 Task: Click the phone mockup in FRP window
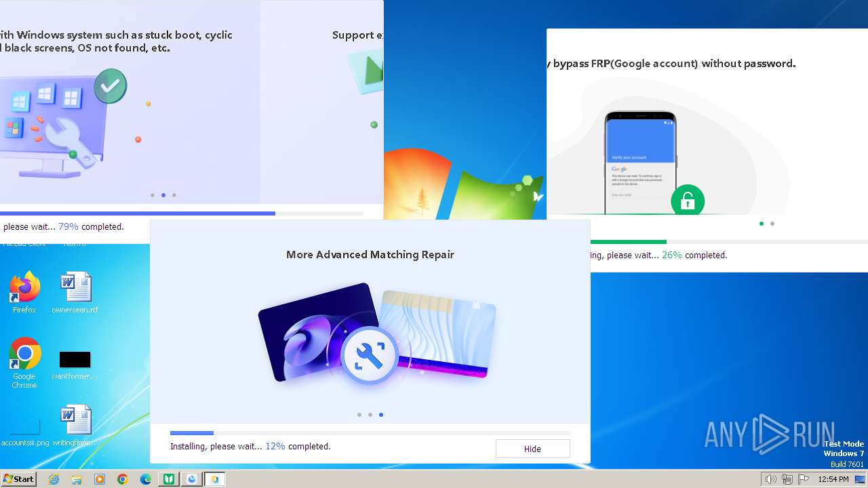point(640,163)
